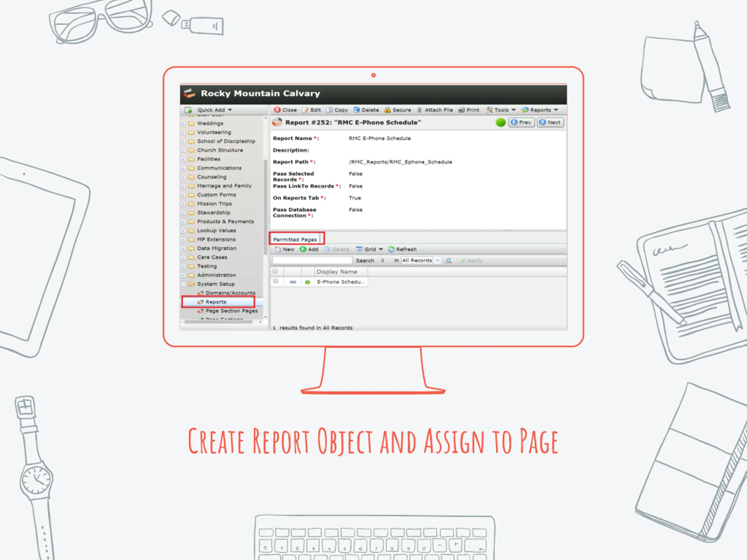The width and height of the screenshot is (747, 560).
Task: Check the E-Phone Schedu row checkbox
Action: tap(275, 281)
